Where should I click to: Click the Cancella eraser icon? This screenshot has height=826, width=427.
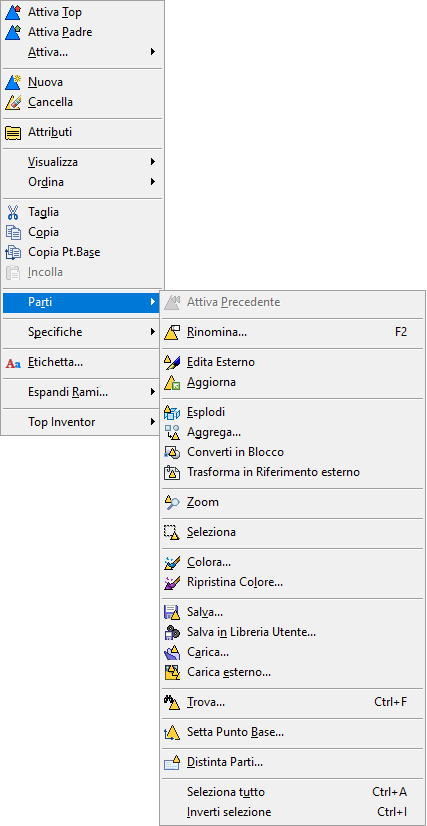(x=13, y=102)
